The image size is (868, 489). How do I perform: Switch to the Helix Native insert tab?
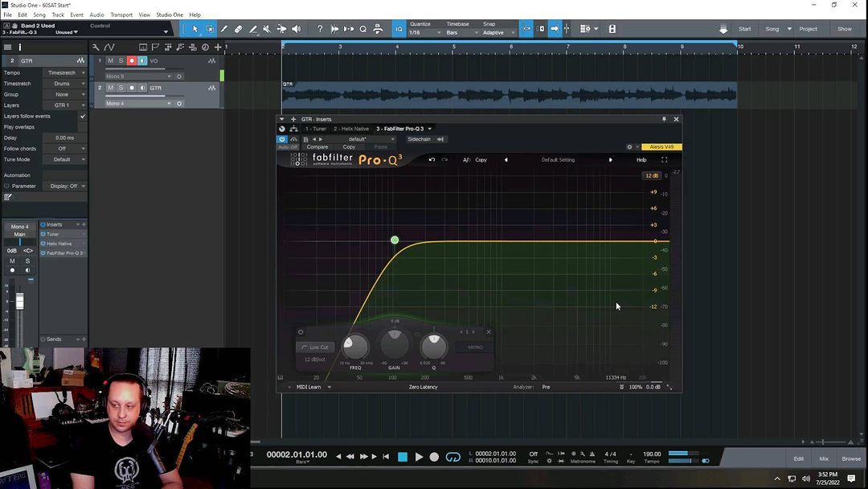[353, 129]
